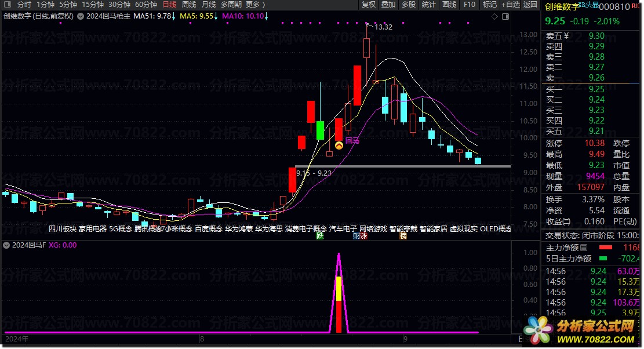644x349 pixels.
Task: Click the XR头显 tag
Action: pyautogui.click(x=588, y=5)
